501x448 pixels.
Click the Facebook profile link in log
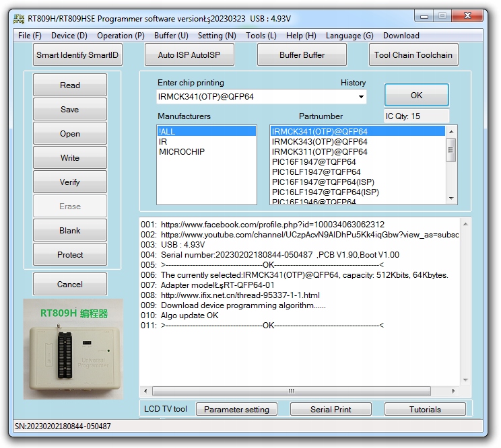point(273,225)
